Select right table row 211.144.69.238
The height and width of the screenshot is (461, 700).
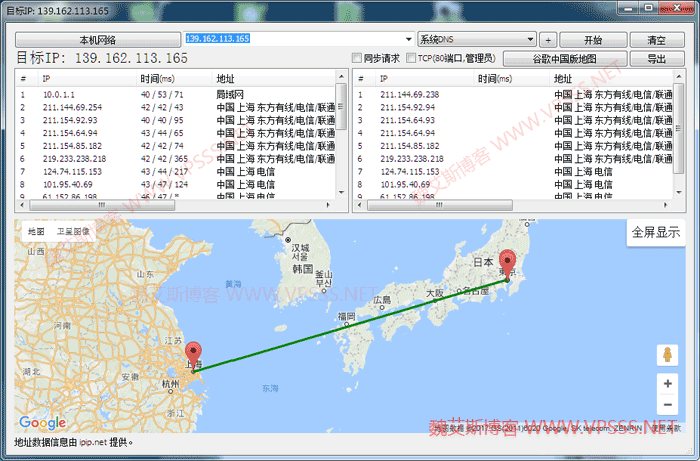click(x=513, y=95)
